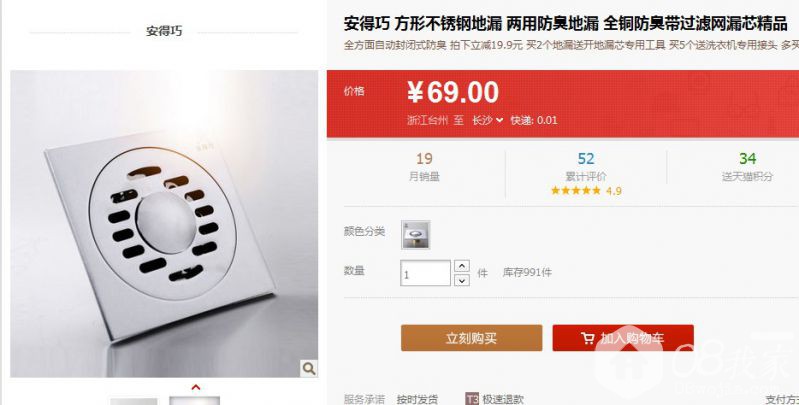
Task: Click the red up arrow above thumbnails
Action: [196, 388]
